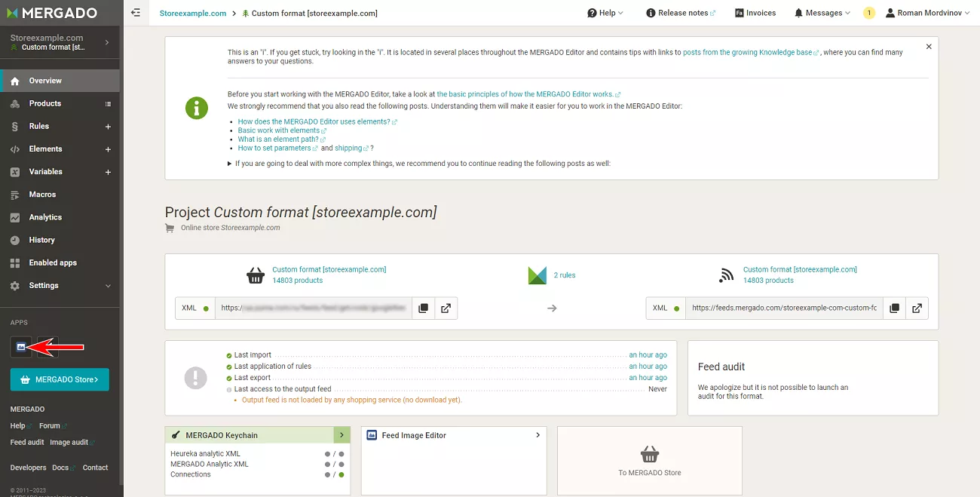Open 'How to set parameters' link

[x=277, y=149]
